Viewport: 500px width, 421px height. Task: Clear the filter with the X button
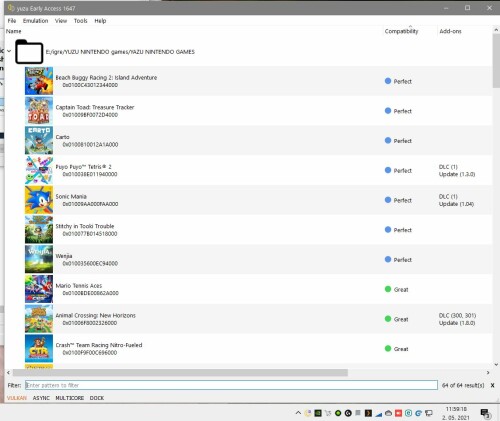[492, 385]
